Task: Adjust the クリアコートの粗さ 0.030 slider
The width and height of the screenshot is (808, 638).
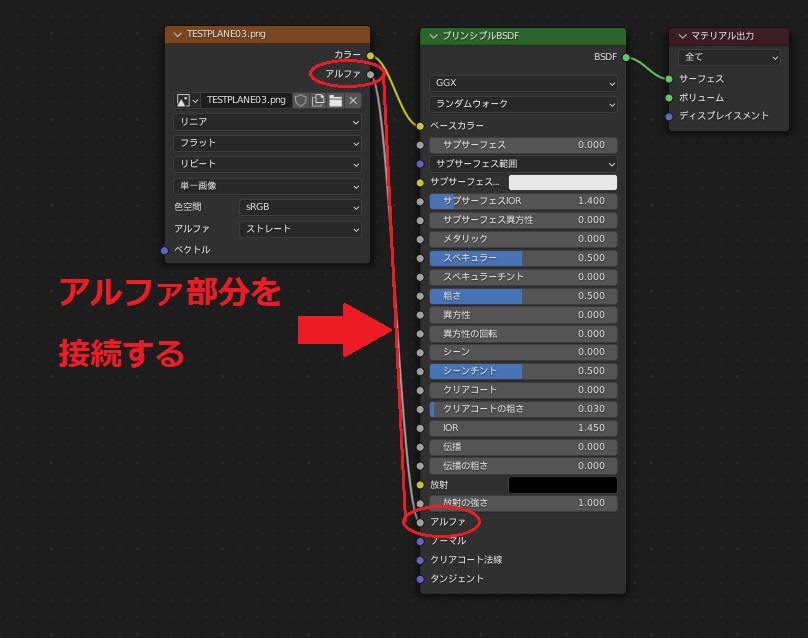Action: pyautogui.click(x=523, y=409)
